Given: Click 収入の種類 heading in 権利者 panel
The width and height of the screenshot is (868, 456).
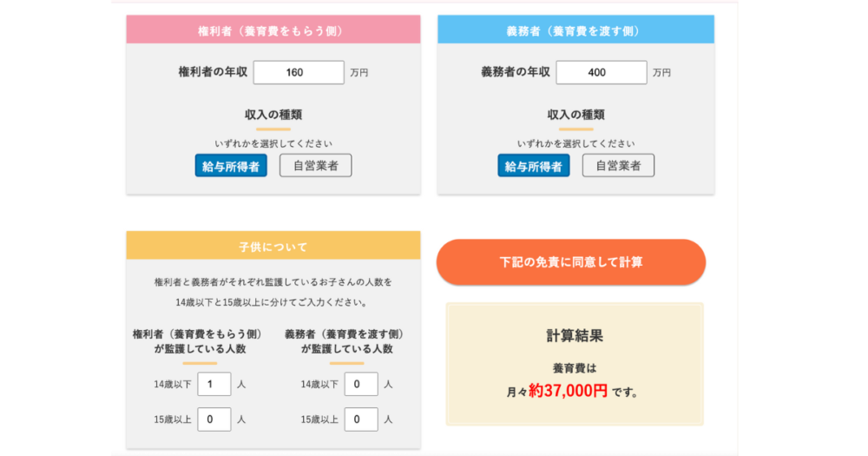Looking at the screenshot, I should pyautogui.click(x=273, y=115).
